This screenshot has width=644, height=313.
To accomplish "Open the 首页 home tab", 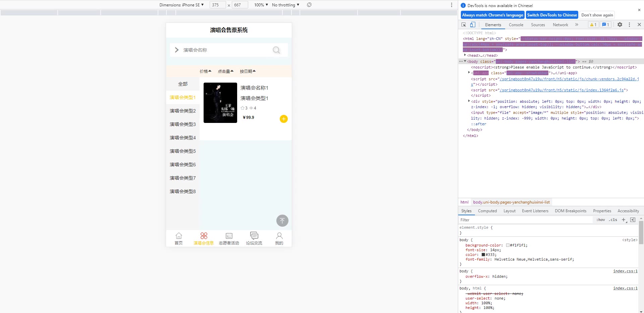I will point(179,238).
